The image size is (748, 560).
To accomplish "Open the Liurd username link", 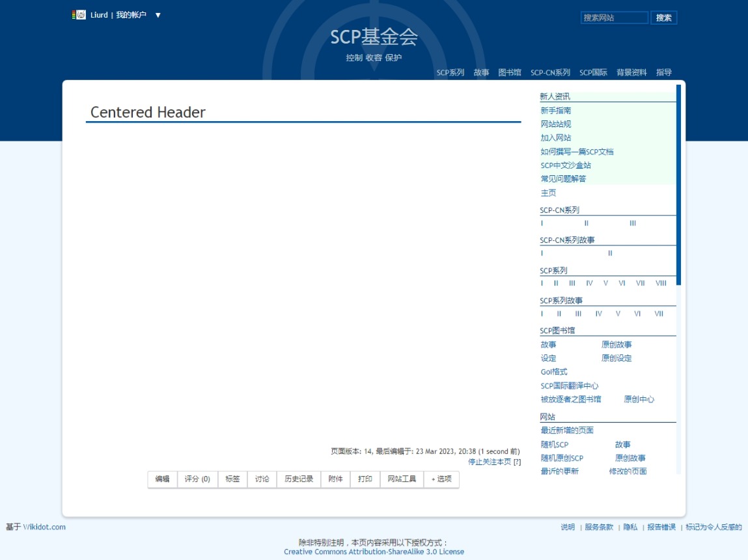I will (99, 15).
